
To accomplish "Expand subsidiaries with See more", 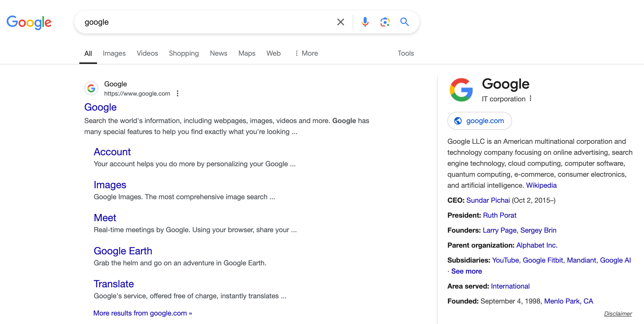I will 466,271.
